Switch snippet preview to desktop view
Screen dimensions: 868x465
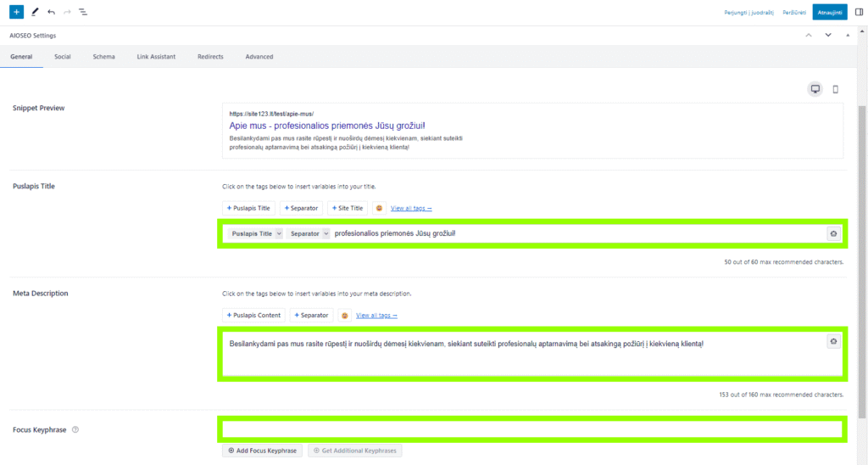[x=815, y=89]
